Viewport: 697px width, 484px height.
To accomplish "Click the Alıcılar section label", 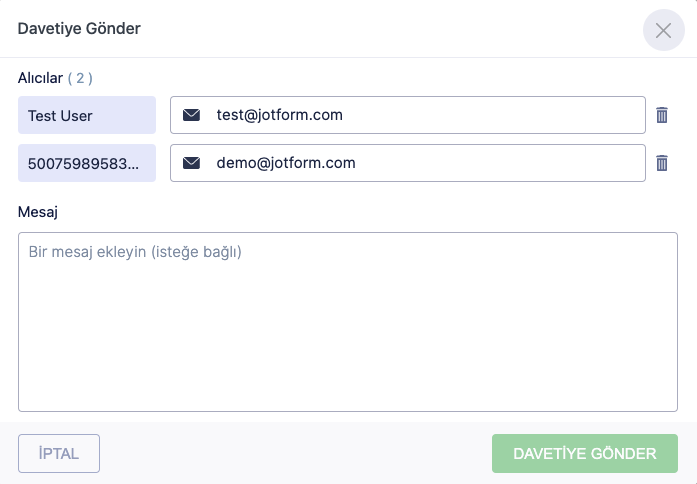I will (40, 77).
